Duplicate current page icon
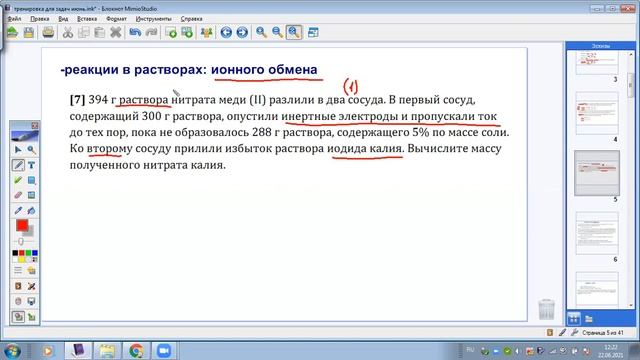This screenshot has height=360, width=640. [x=187, y=32]
